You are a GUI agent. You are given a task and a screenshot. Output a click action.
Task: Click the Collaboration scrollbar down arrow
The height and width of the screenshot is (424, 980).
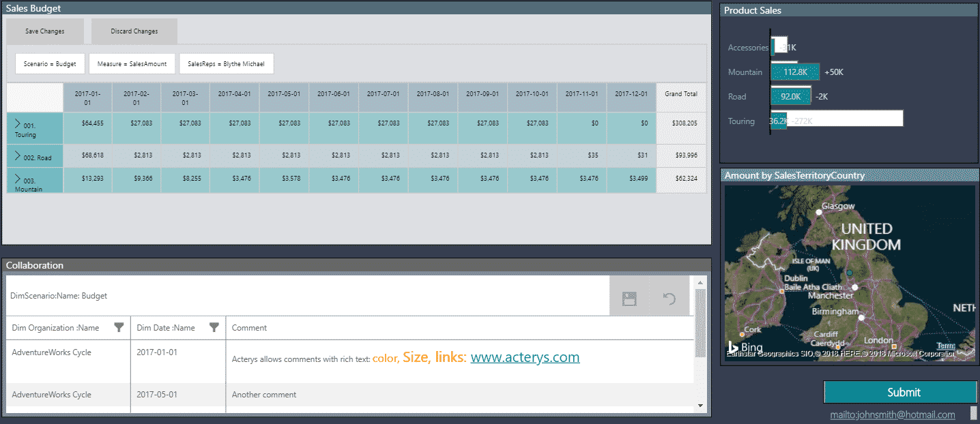(x=700, y=406)
